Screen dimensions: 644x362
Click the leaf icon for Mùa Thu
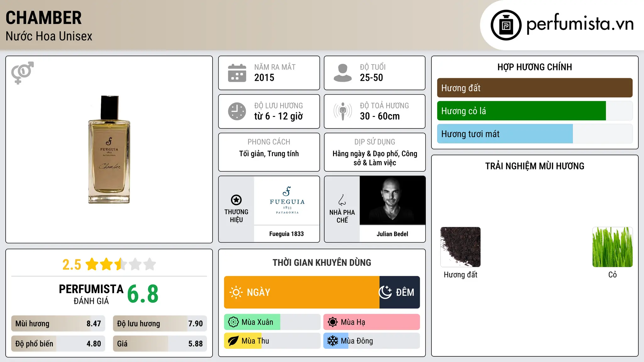233,341
